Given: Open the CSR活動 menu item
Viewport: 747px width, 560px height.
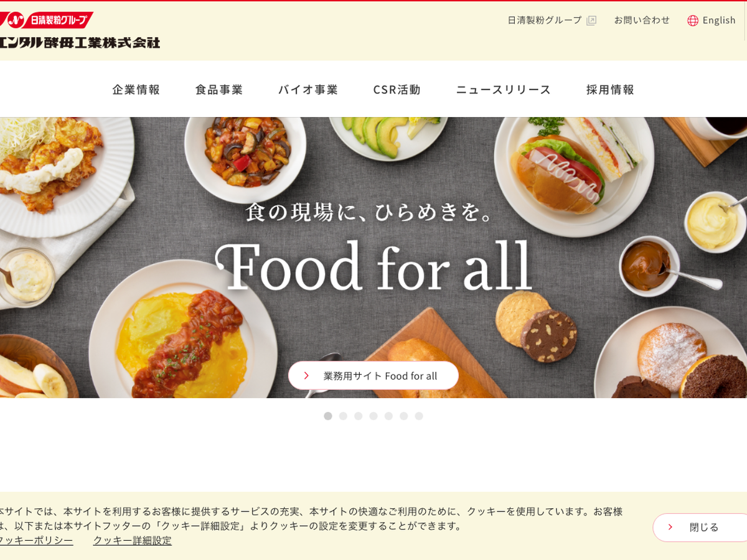Looking at the screenshot, I should 397,89.
